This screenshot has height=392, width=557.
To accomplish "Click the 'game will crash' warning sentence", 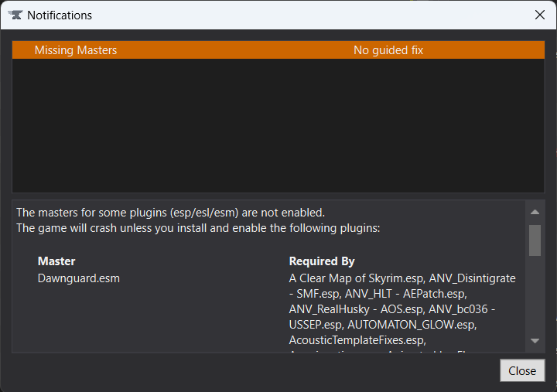I will [x=199, y=228].
